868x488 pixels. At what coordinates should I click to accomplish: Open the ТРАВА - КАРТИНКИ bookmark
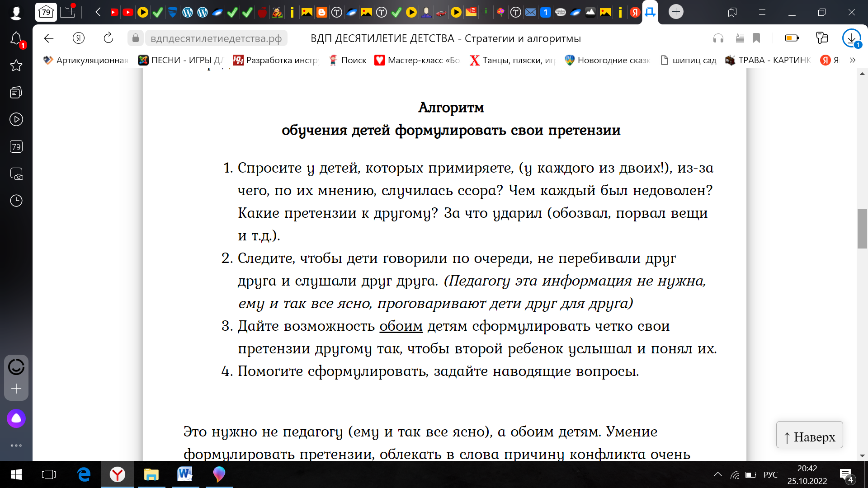(768, 60)
